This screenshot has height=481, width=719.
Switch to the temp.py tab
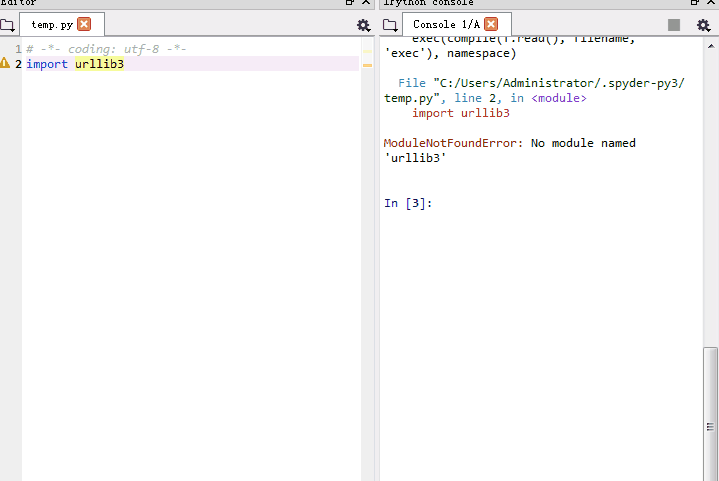pyautogui.click(x=52, y=24)
